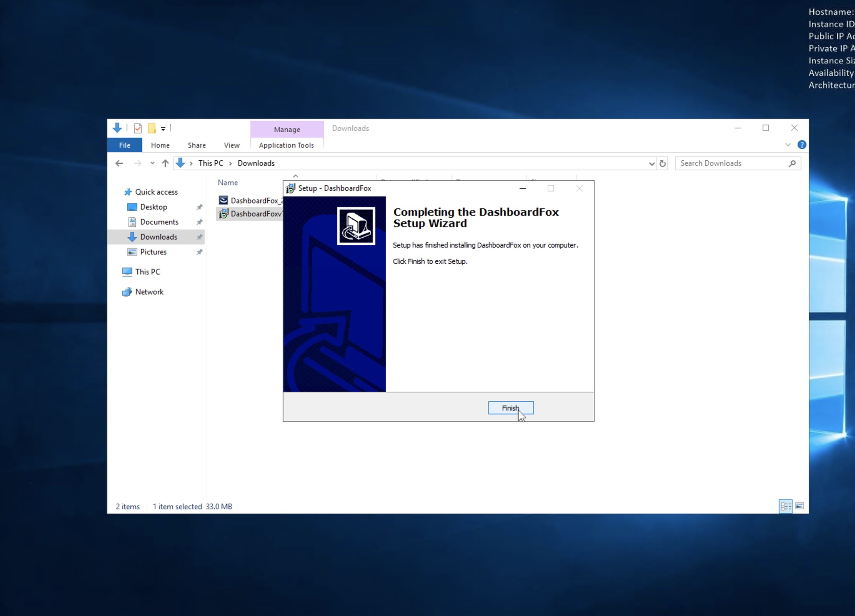Viewport: 855px width, 616px height.
Task: Switch to large thumbnails view icon
Action: point(799,506)
